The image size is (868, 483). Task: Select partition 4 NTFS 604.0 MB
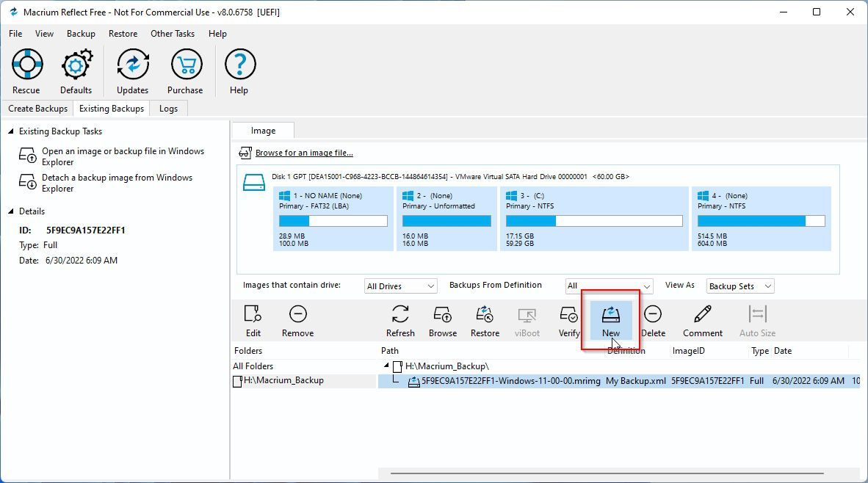click(762, 219)
